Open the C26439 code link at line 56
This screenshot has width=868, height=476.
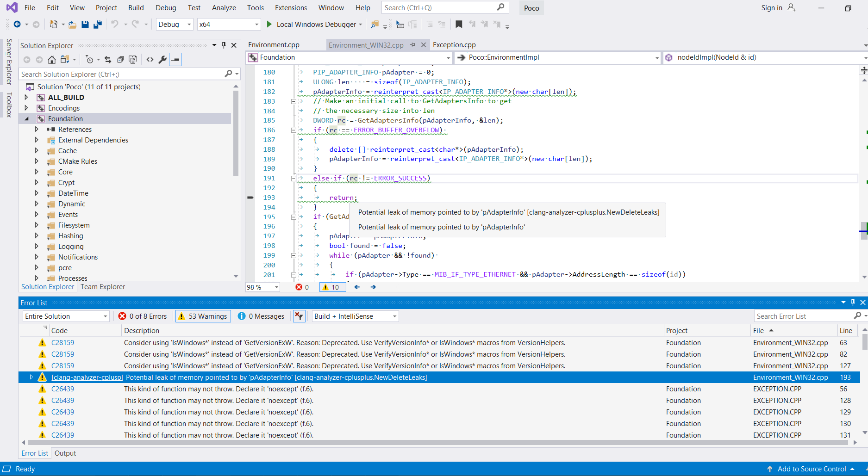pos(62,389)
